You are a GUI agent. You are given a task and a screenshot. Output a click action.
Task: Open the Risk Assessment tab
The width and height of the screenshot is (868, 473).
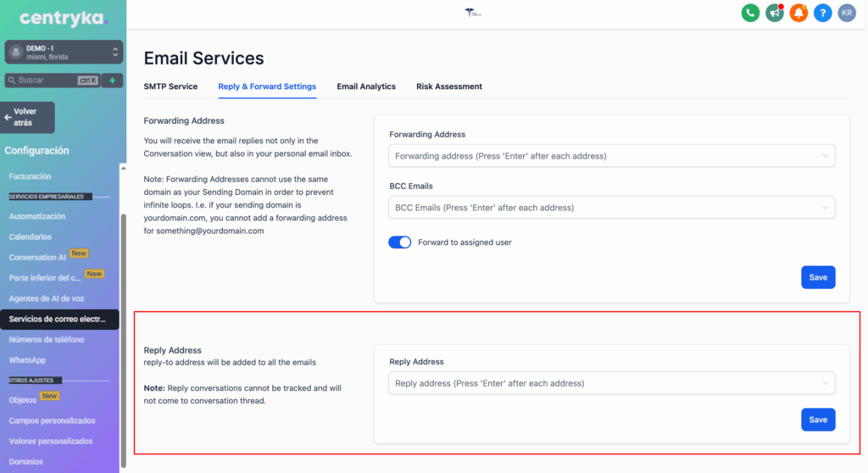(449, 86)
